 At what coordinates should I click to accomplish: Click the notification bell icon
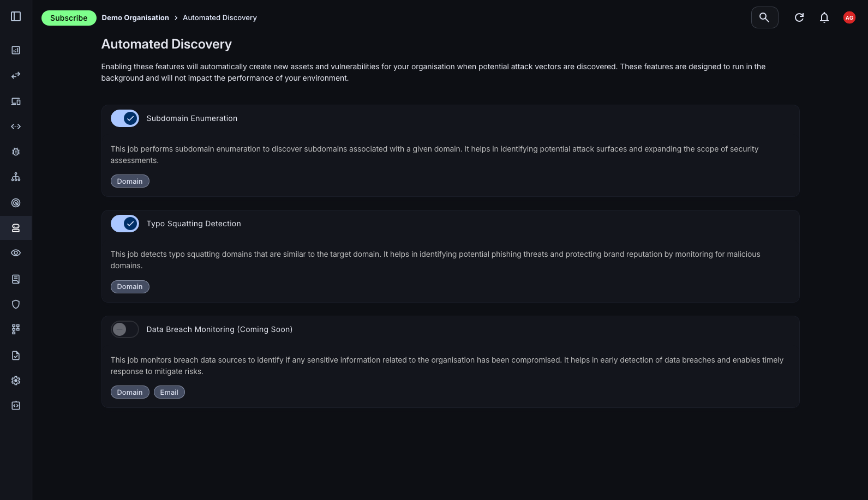(824, 17)
